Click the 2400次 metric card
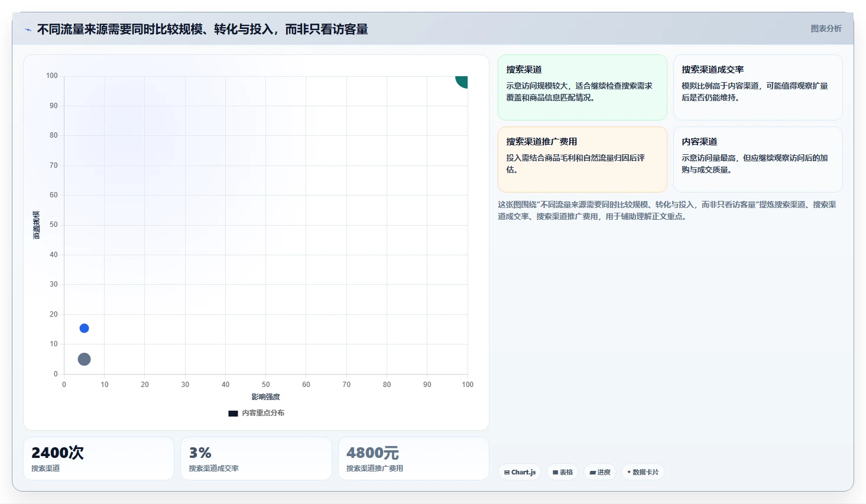866x504 pixels. 99,459
